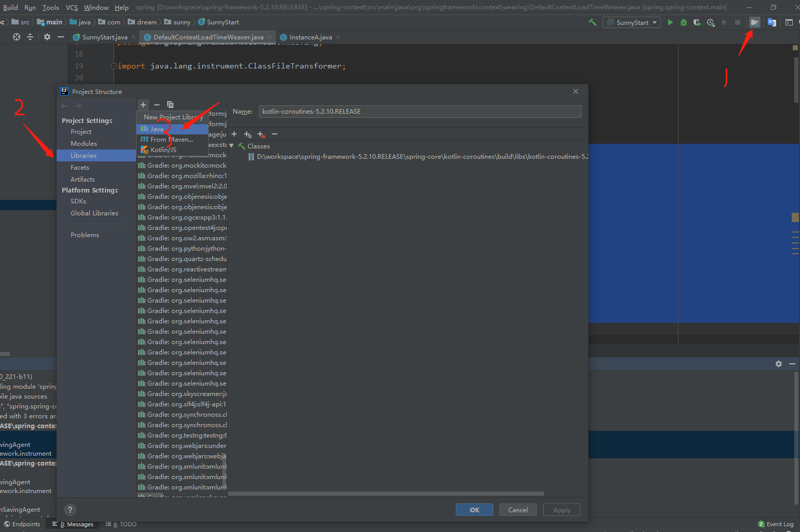Start debugging with the green bug icon

point(684,22)
